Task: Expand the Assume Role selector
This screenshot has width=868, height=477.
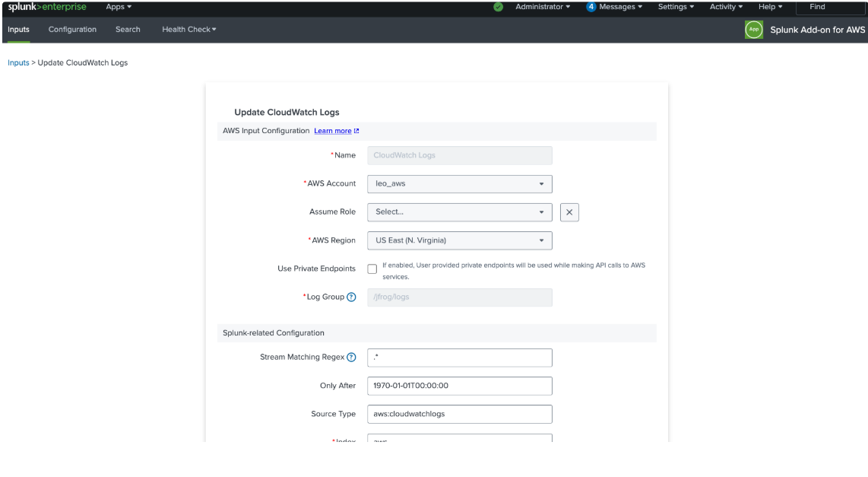Action: 459,212
